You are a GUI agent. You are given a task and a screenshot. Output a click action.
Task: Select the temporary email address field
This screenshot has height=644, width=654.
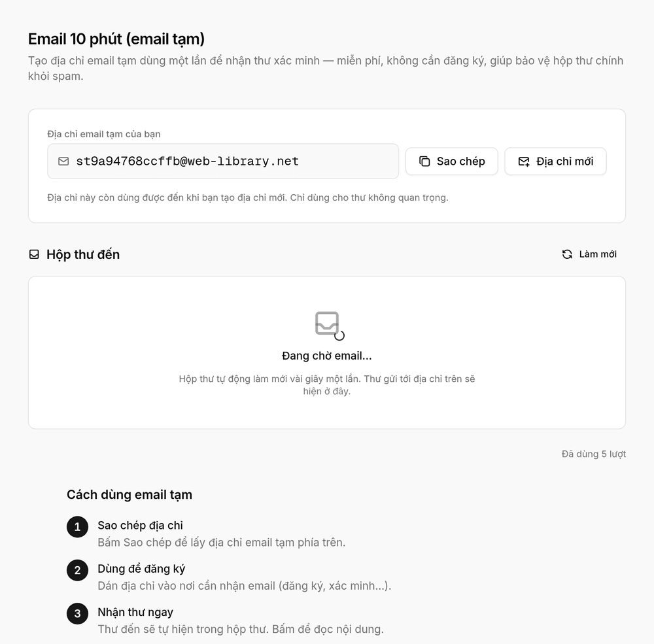[x=223, y=161]
